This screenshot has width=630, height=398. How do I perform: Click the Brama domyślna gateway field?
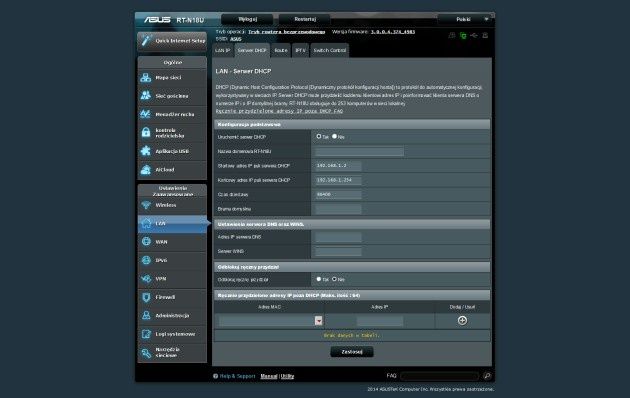(x=338, y=209)
